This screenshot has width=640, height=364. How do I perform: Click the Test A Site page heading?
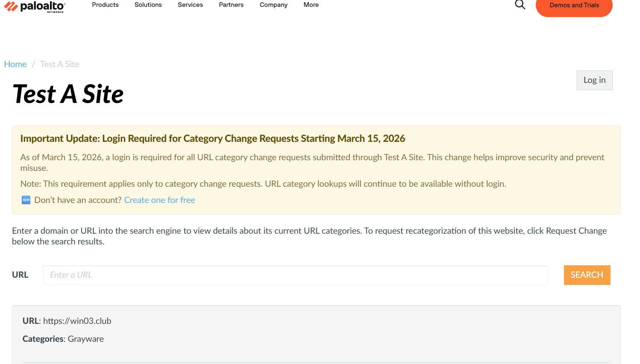click(x=68, y=94)
